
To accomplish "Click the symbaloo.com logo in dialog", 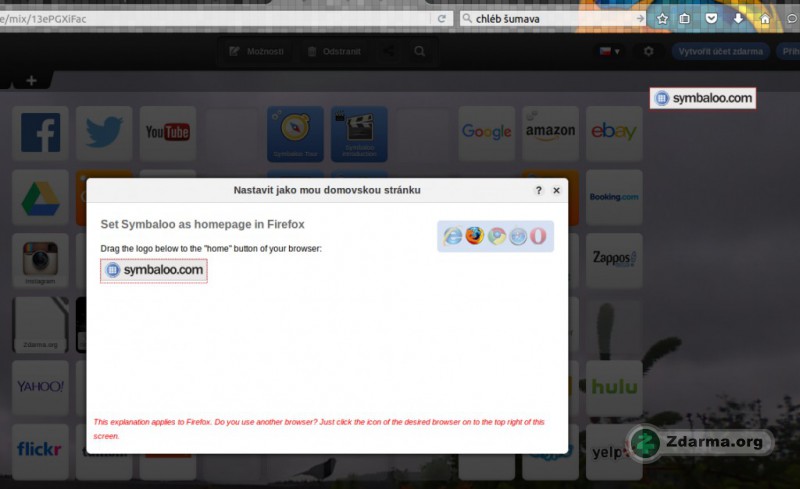I will pos(154,270).
